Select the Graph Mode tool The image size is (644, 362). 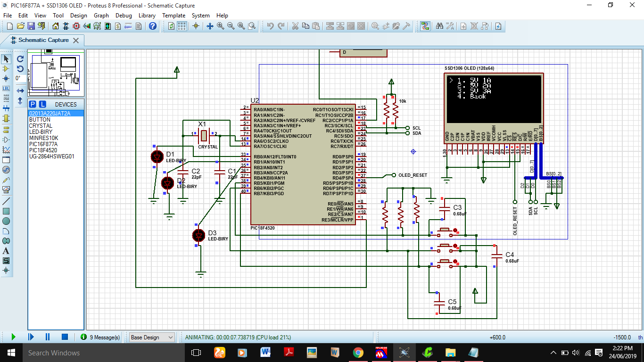[x=6, y=150]
